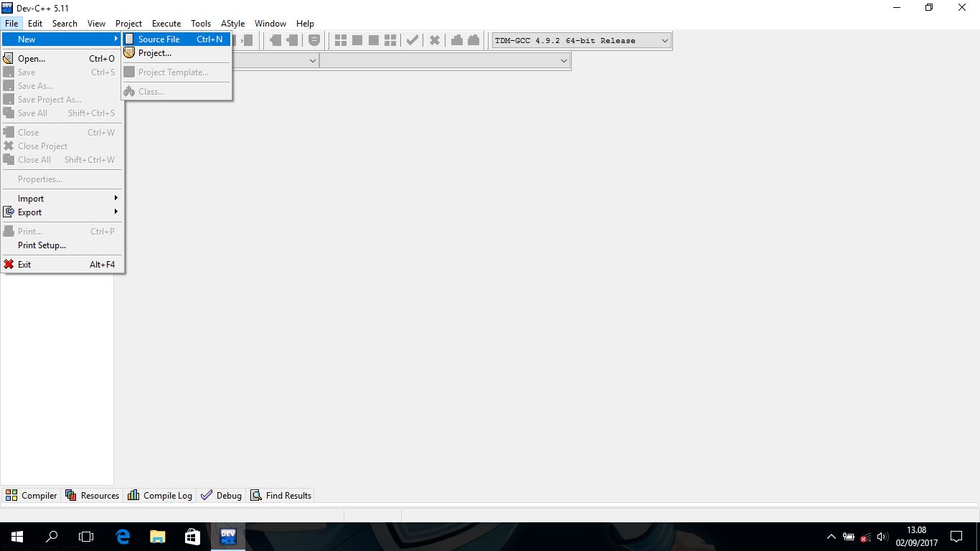Open the Windows Store taskbar icon
Image resolution: width=980 pixels, height=551 pixels.
192,537
